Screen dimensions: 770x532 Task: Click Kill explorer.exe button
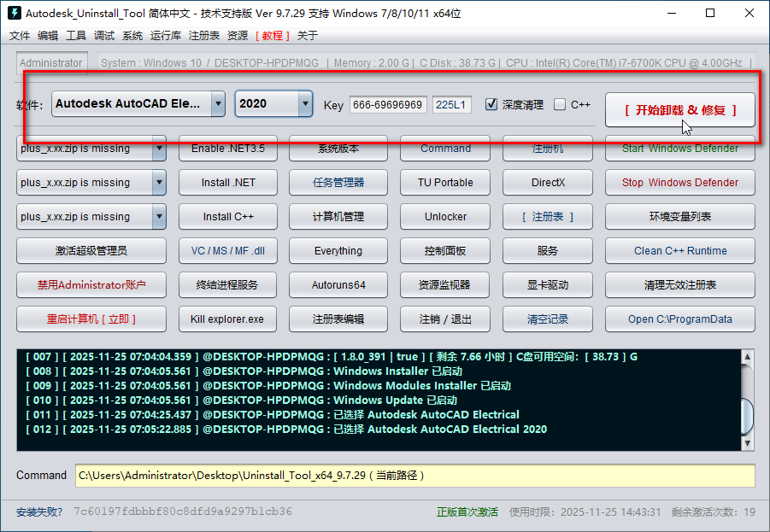coord(228,319)
